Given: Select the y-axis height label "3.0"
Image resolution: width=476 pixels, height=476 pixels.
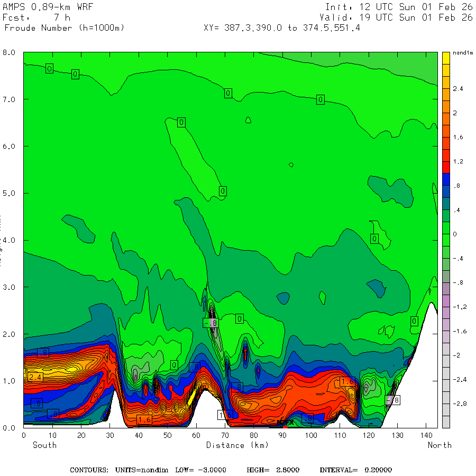Looking at the screenshot, I should (9, 287).
